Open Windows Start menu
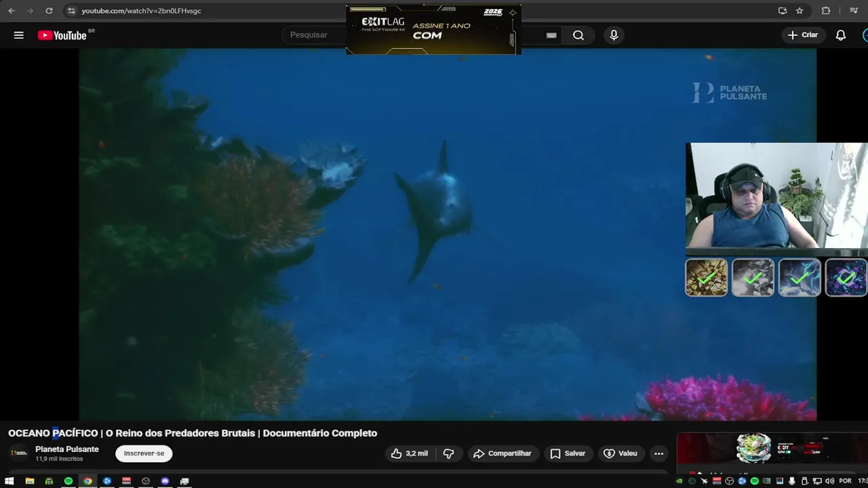Image resolution: width=868 pixels, height=488 pixels. (9, 481)
